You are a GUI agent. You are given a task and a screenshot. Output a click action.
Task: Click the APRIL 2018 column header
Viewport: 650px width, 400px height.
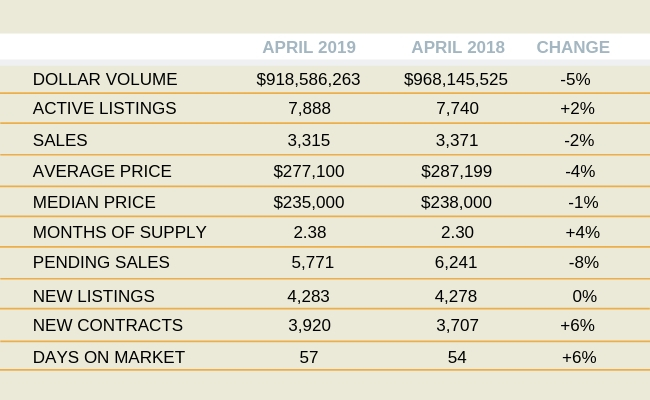tap(457, 47)
